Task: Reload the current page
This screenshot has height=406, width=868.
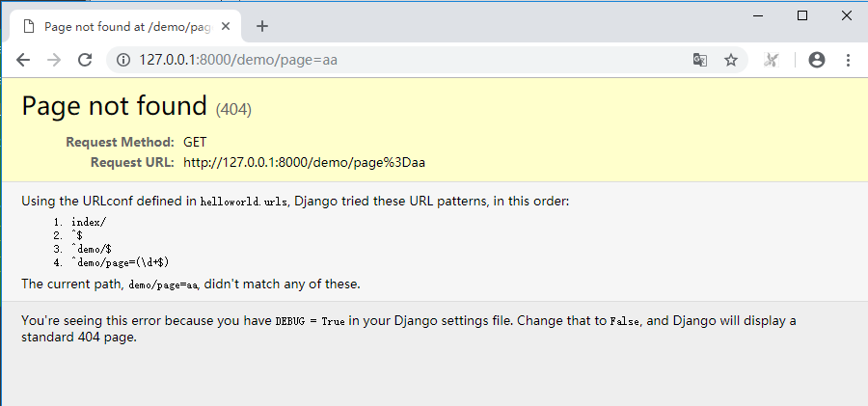Action: 85,60
